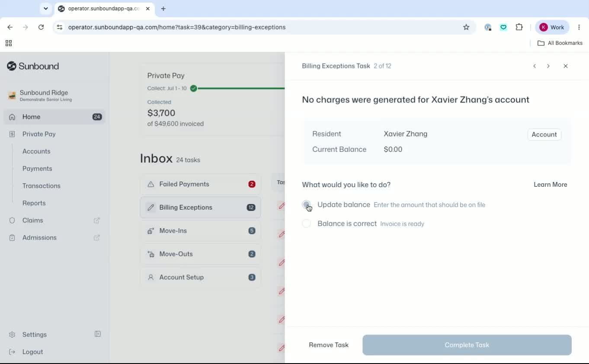Image resolution: width=589 pixels, height=364 pixels.
Task: Go to Transactions in the sidebar
Action: pyautogui.click(x=42, y=186)
